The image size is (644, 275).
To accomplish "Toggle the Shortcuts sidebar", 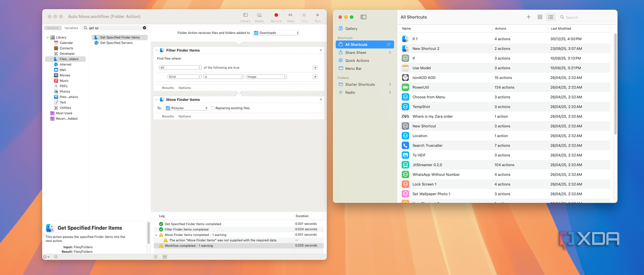I will 363,17.
